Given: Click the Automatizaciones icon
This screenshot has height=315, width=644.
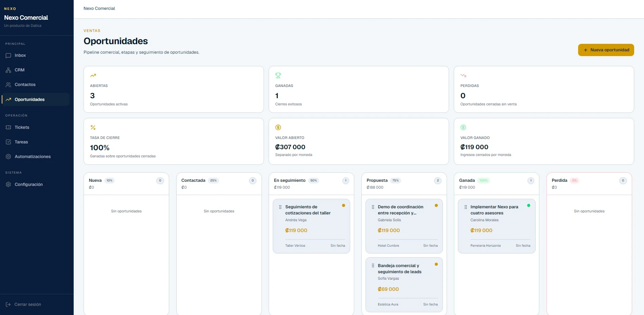Looking at the screenshot, I should [x=8, y=157].
